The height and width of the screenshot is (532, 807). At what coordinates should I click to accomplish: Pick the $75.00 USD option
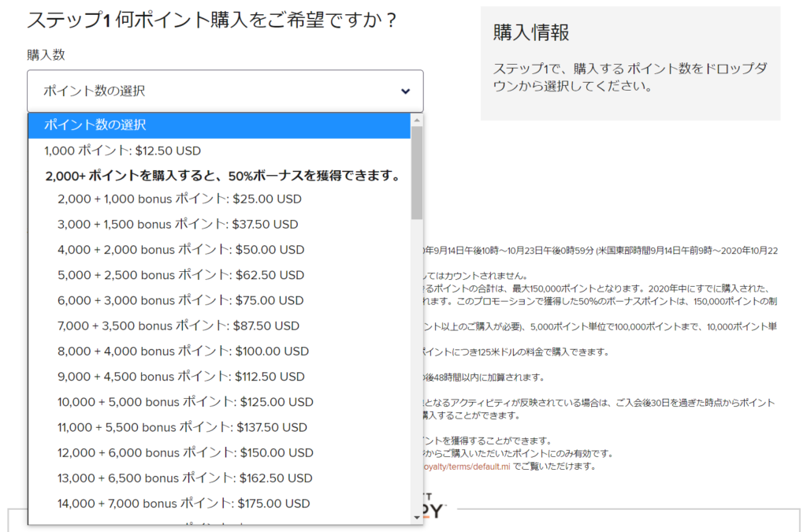point(180,300)
